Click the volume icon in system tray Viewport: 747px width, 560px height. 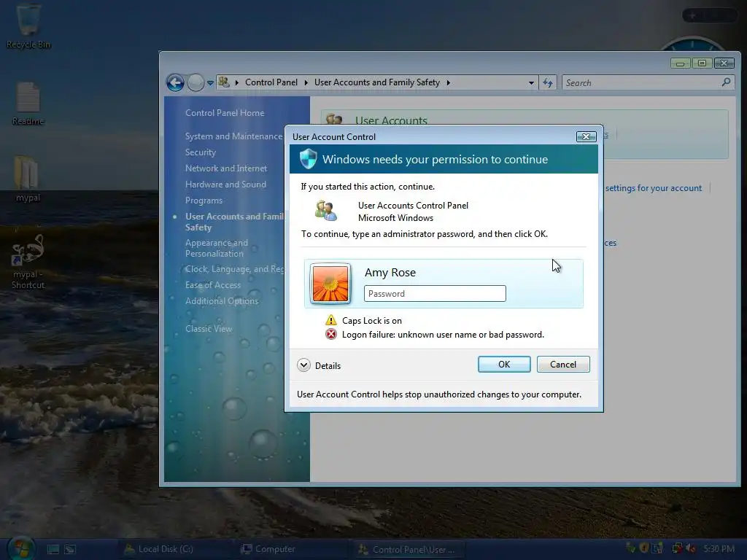(691, 548)
